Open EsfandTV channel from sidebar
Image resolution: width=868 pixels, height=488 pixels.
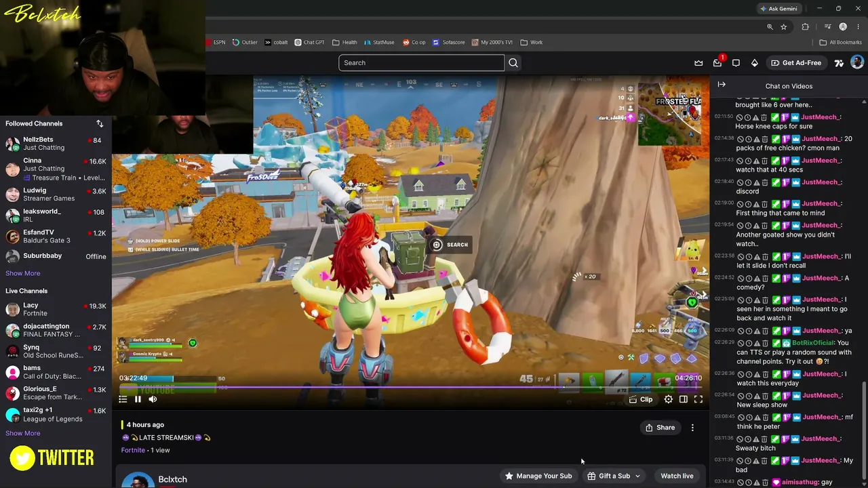pyautogui.click(x=56, y=237)
